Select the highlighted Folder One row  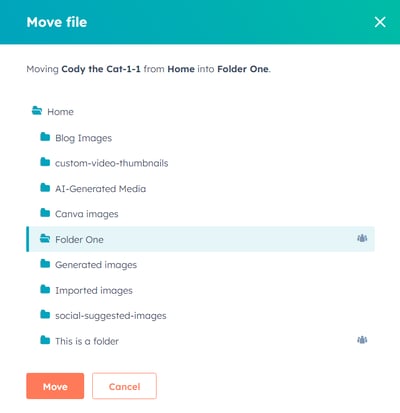point(200,239)
